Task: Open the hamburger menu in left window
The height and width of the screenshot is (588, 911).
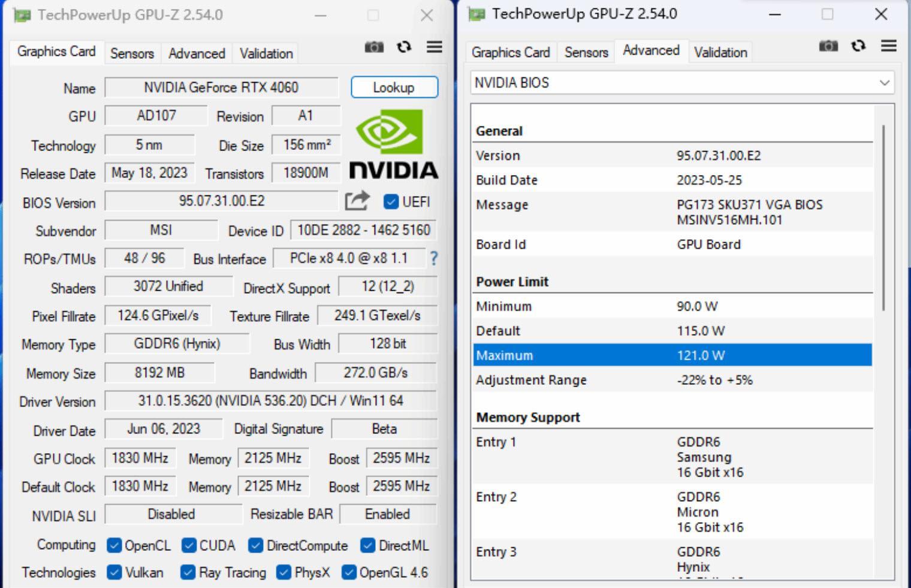Action: (x=435, y=47)
